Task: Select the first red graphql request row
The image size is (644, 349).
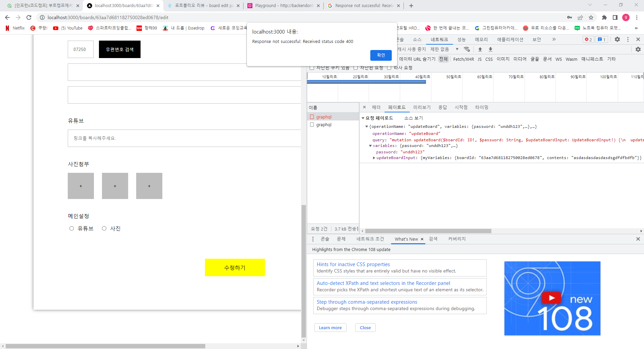Action: [x=333, y=117]
